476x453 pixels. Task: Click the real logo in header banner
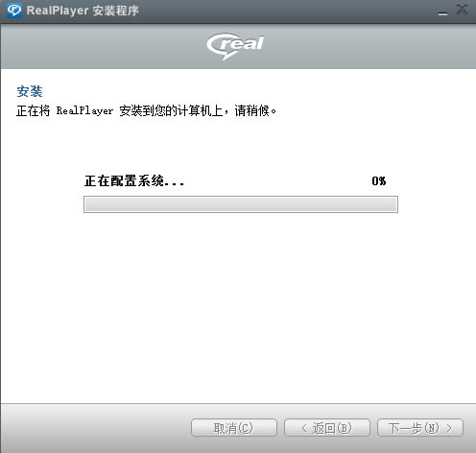pyautogui.click(x=235, y=46)
